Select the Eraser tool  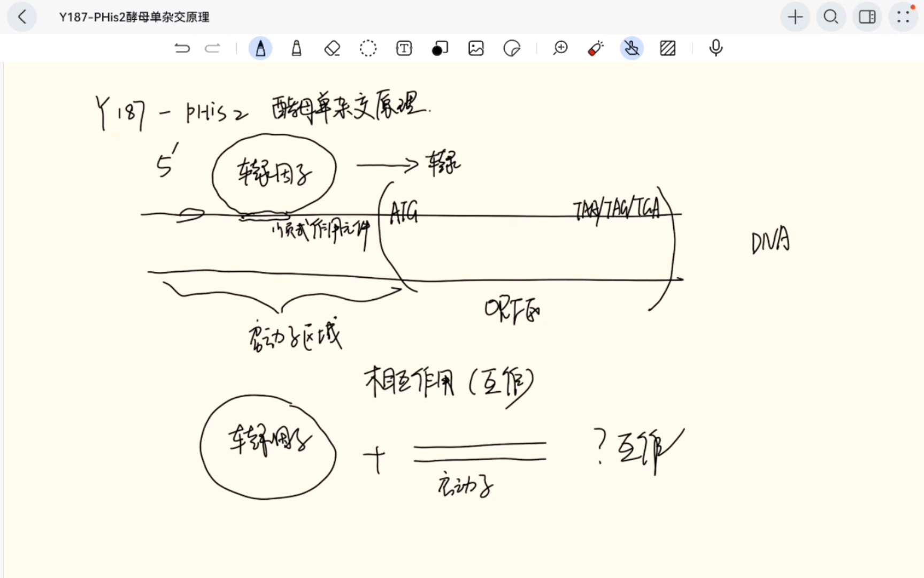332,48
